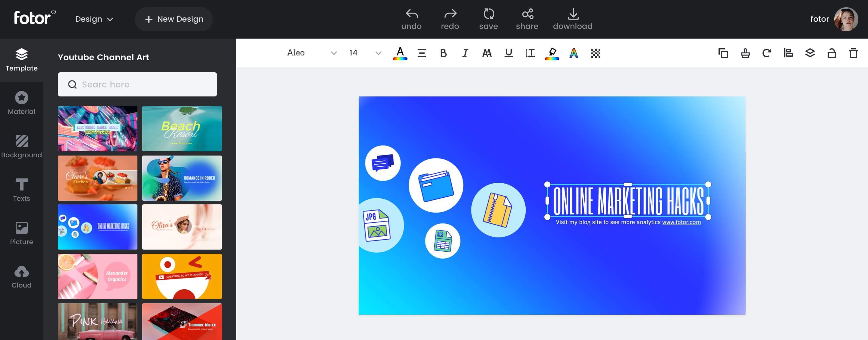Toggle letter spacing adjustment icon
Image resolution: width=868 pixels, height=340 pixels.
pos(530,53)
